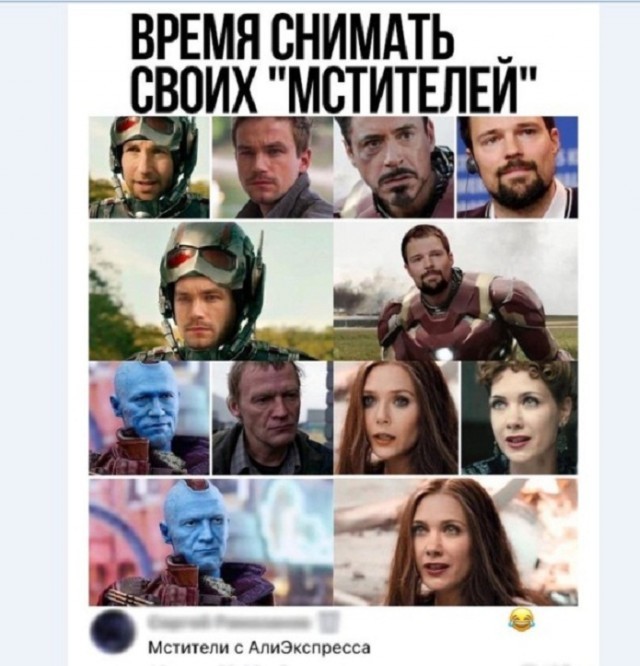This screenshot has height=666, width=640.
Task: Open the large ant helmet edited image
Action: (211, 291)
